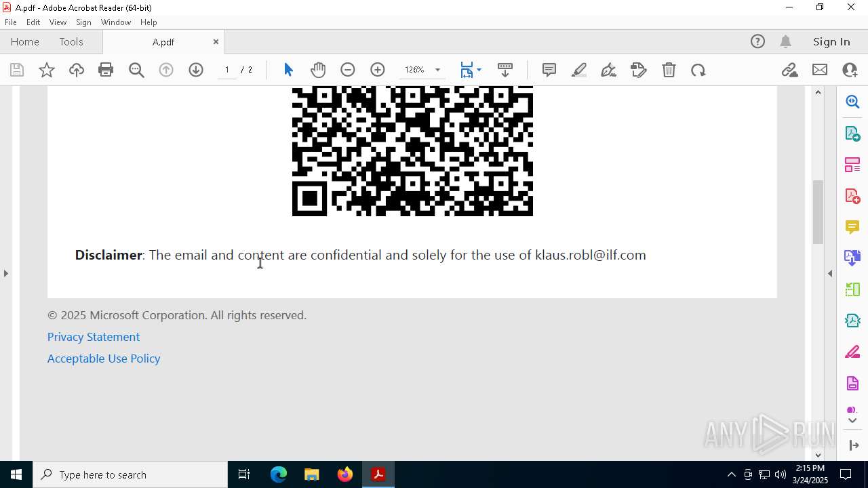Click the Windows Start button
868x488 pixels.
pos(16,474)
